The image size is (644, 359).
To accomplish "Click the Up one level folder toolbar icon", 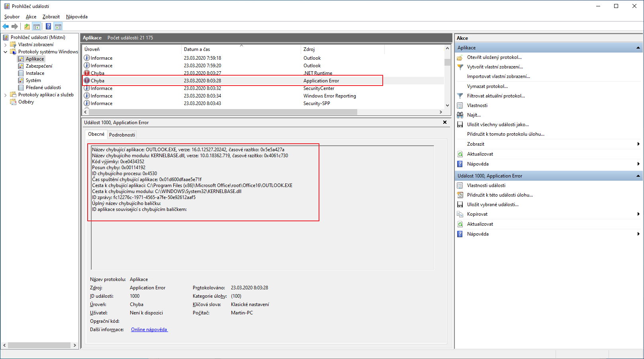I will [x=27, y=26].
